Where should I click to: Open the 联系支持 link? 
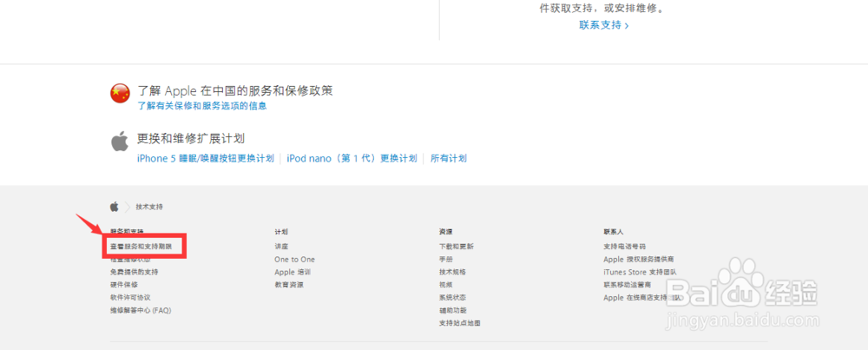click(x=604, y=25)
